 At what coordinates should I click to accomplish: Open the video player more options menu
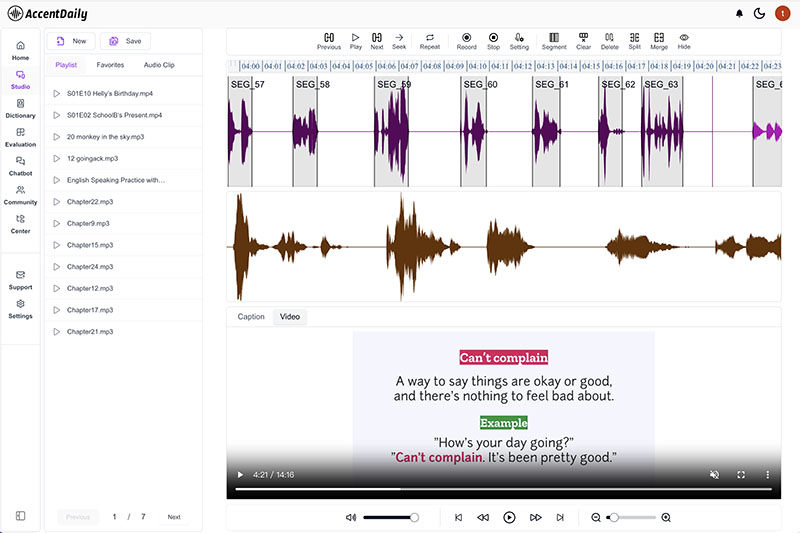pos(768,474)
